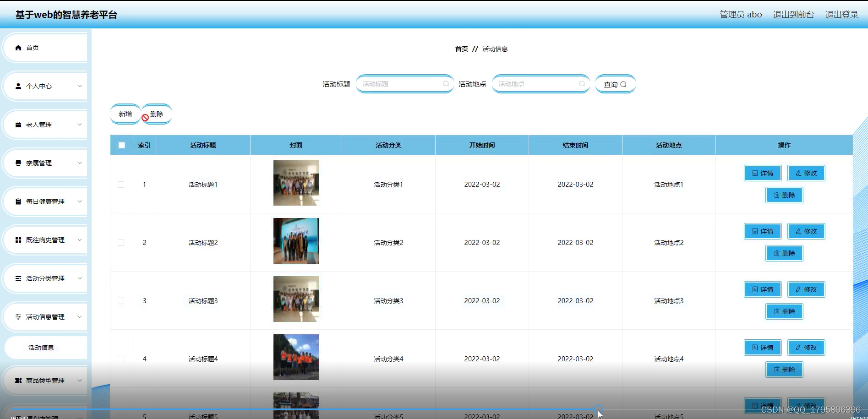Open cover thumbnail of 活动标题2
Image resolution: width=868 pixels, height=419 pixels.
296,241
